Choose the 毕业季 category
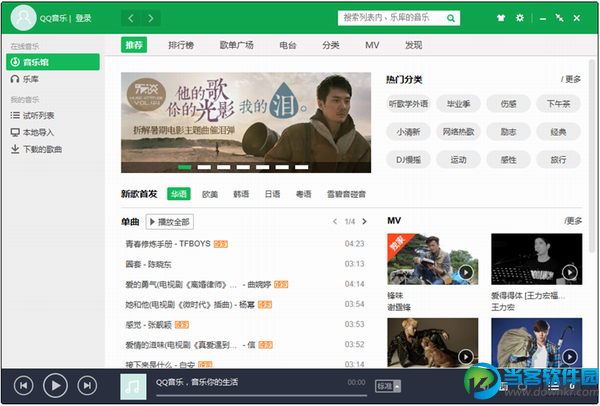600x406 pixels. pos(458,104)
